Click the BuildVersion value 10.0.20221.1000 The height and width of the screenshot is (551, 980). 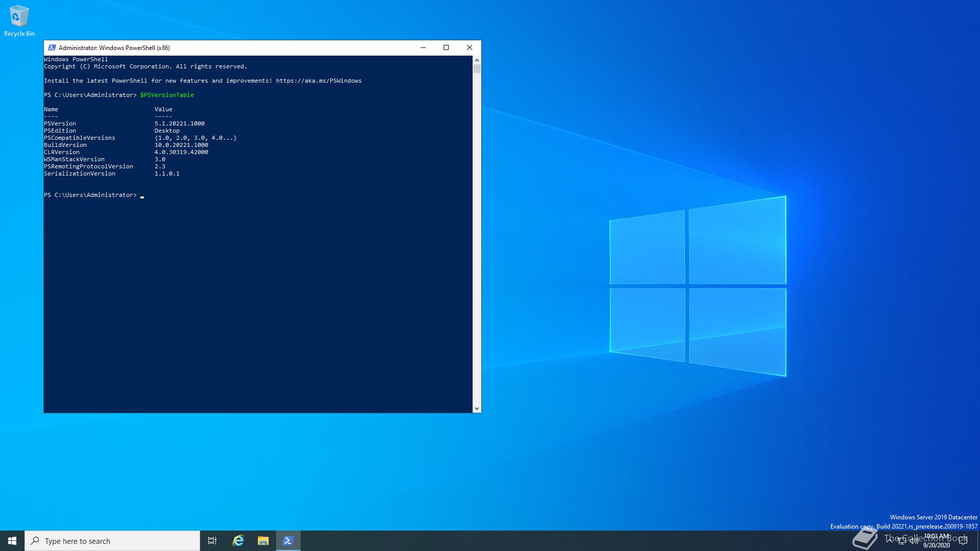coord(181,145)
